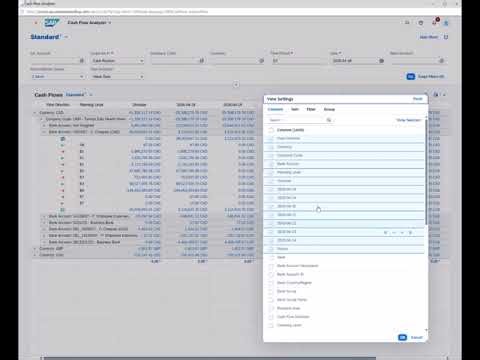Click the Planning Level column header

92,105
